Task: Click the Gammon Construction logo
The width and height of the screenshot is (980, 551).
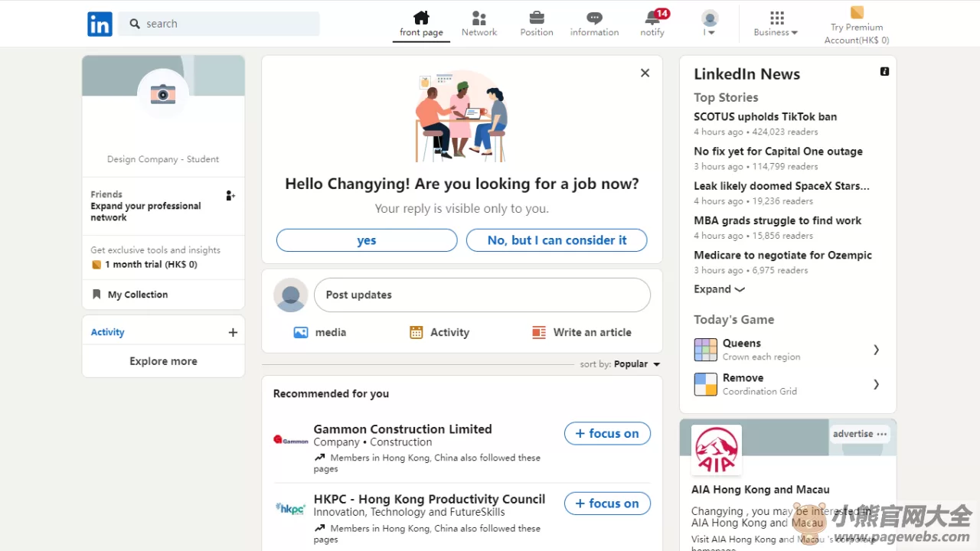Action: [290, 440]
